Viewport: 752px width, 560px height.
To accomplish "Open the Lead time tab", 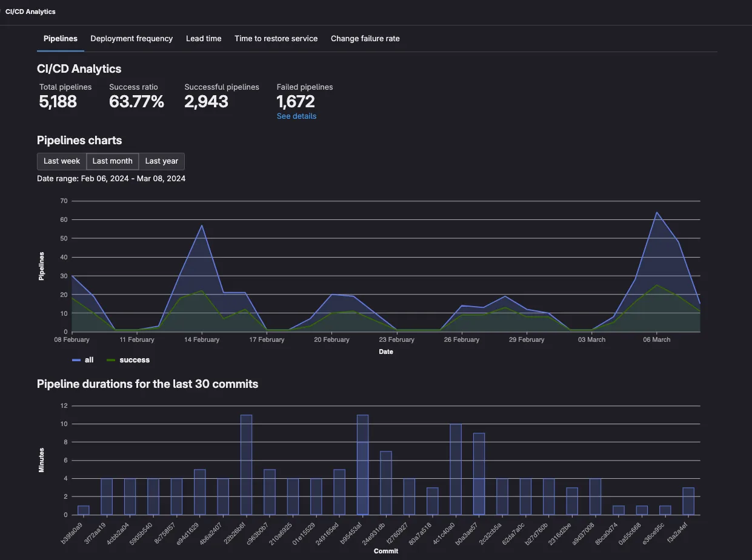I will pos(204,39).
